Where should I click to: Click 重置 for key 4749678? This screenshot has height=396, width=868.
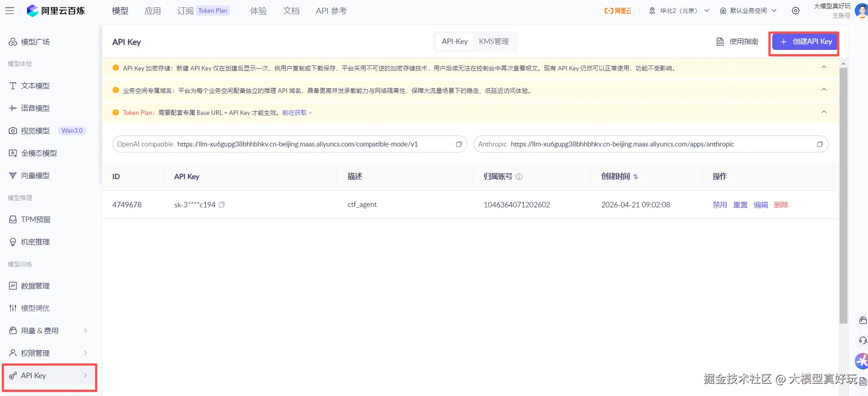[x=740, y=205]
